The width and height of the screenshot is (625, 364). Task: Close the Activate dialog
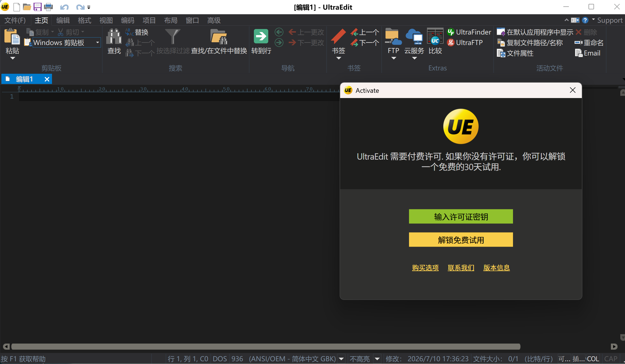pyautogui.click(x=573, y=90)
